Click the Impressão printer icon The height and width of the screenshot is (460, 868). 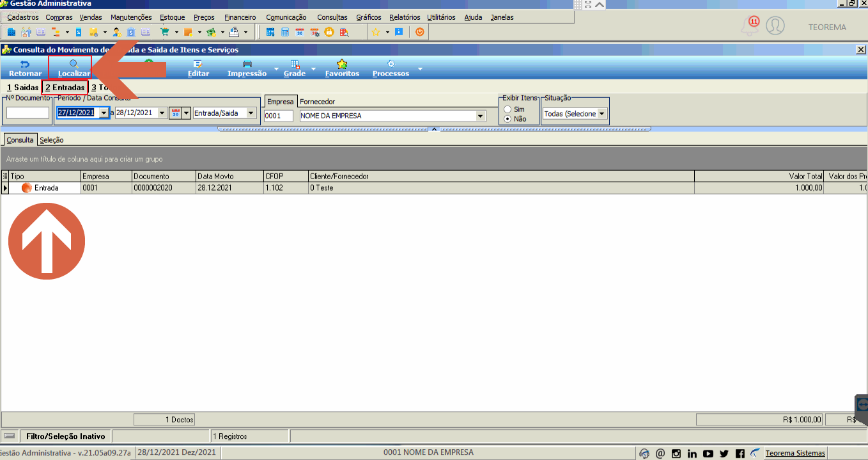[247, 64]
